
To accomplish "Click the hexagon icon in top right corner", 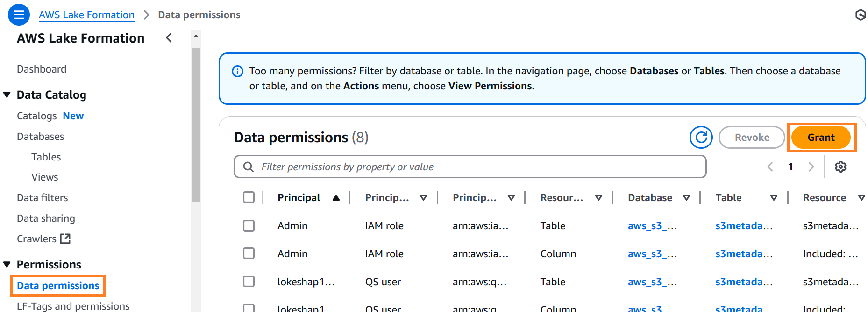I will [x=860, y=15].
